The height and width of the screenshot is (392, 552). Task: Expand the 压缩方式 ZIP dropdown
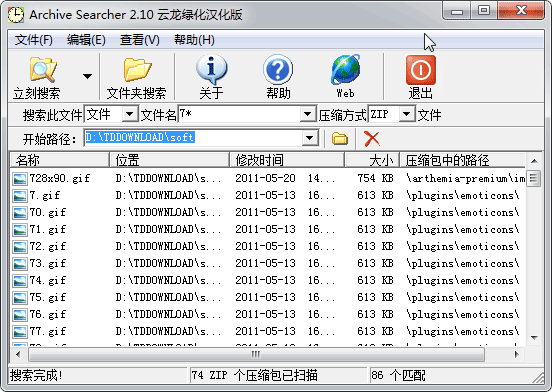tap(407, 114)
